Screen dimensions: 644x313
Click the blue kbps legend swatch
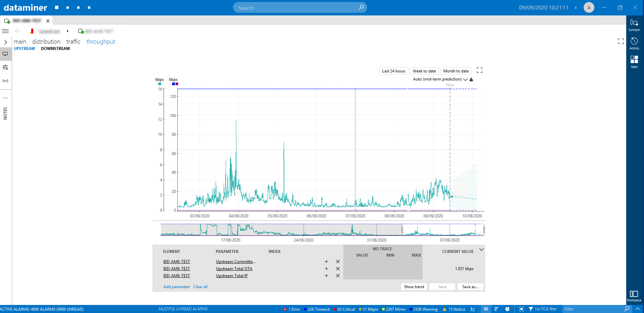click(174, 84)
